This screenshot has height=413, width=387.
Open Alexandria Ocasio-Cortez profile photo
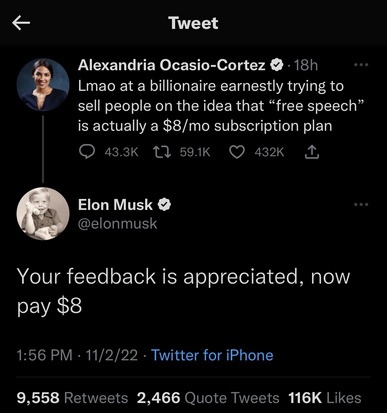pyautogui.click(x=43, y=85)
